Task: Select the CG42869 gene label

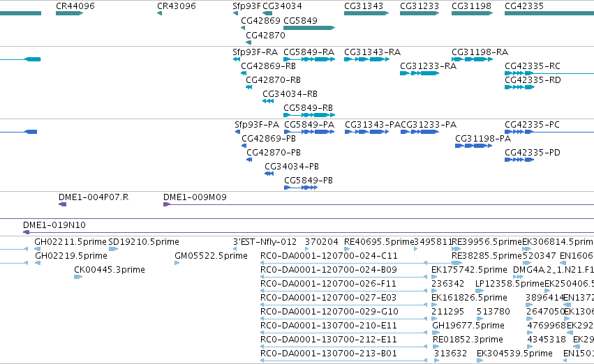Action: (x=260, y=20)
